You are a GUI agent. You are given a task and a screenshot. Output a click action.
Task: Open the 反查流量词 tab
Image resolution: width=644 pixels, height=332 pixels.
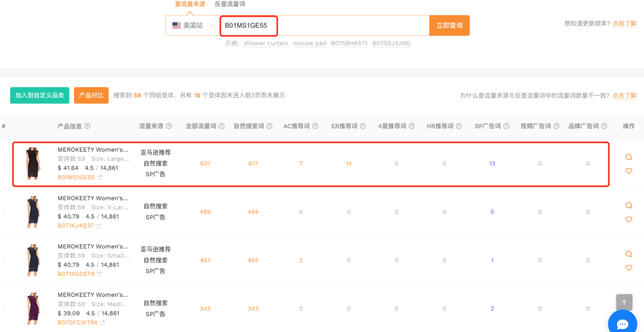[x=230, y=4]
